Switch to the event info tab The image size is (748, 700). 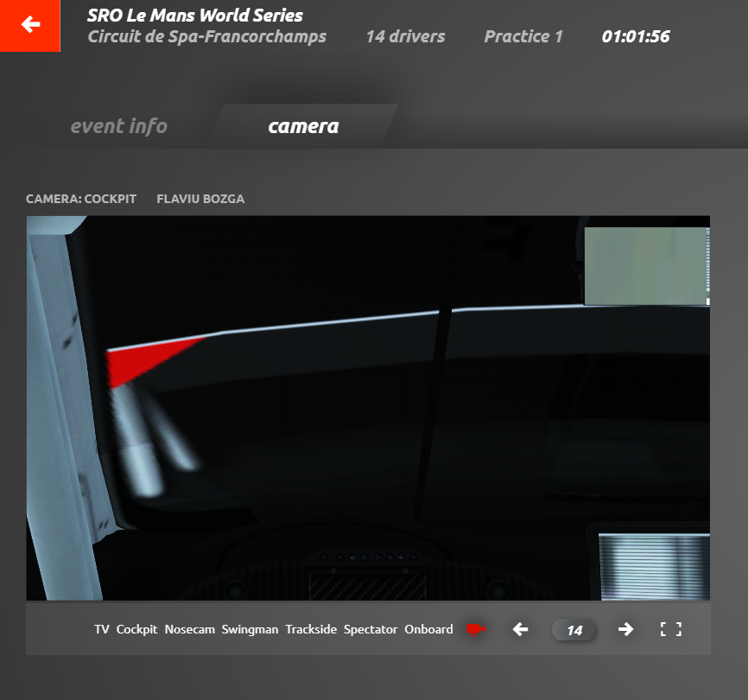(x=119, y=126)
